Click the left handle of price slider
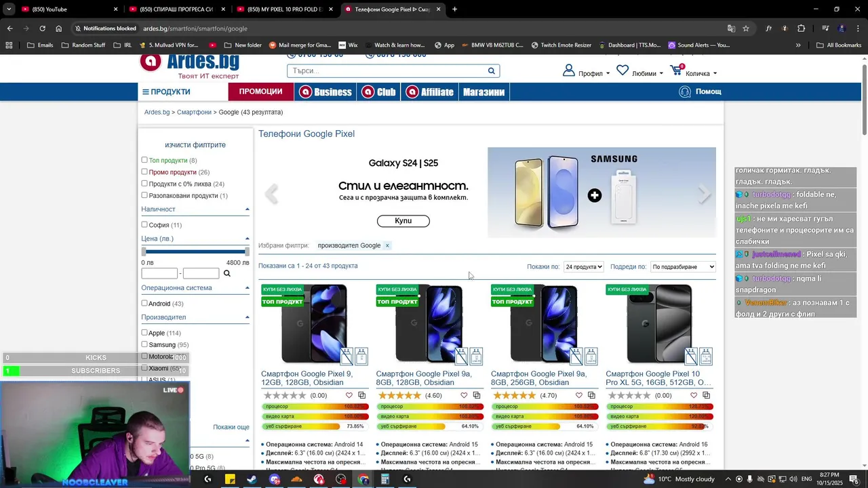Image resolution: width=868 pixels, height=488 pixels. tap(144, 251)
